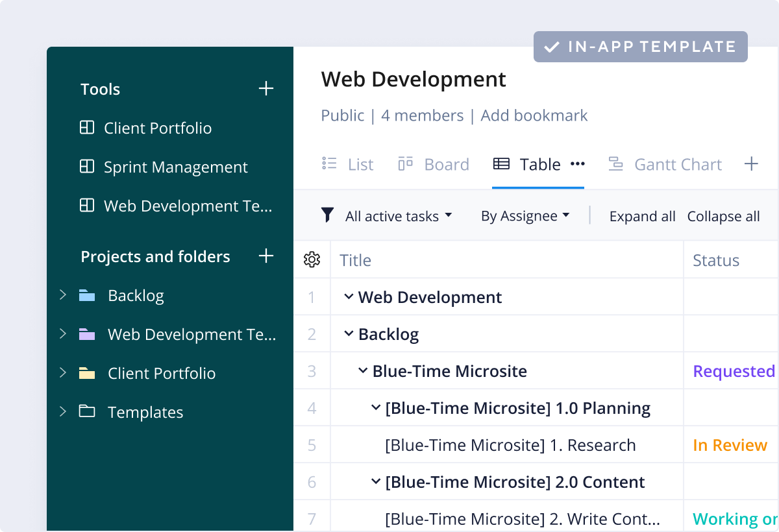Click the In Review status label

(730, 445)
